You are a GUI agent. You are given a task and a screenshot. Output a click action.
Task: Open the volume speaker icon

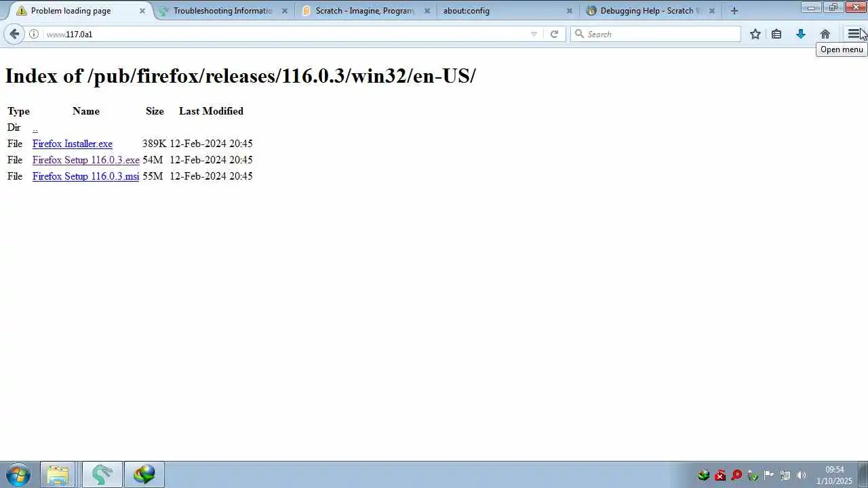(x=802, y=475)
